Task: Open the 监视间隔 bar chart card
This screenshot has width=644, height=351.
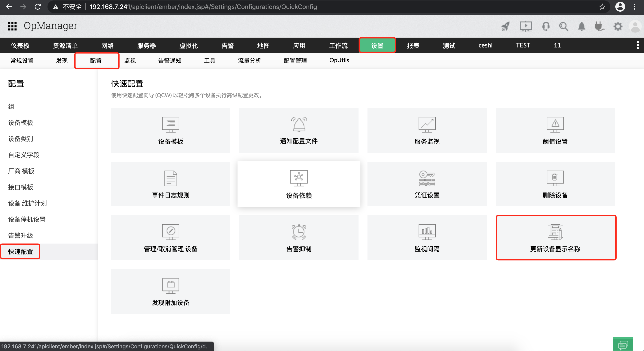Action: point(427,238)
